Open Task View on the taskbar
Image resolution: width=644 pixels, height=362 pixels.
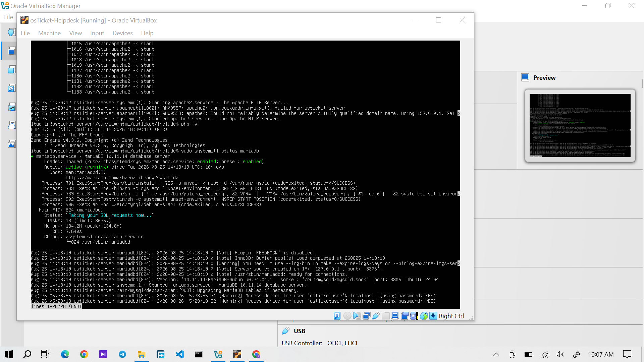tap(45, 354)
